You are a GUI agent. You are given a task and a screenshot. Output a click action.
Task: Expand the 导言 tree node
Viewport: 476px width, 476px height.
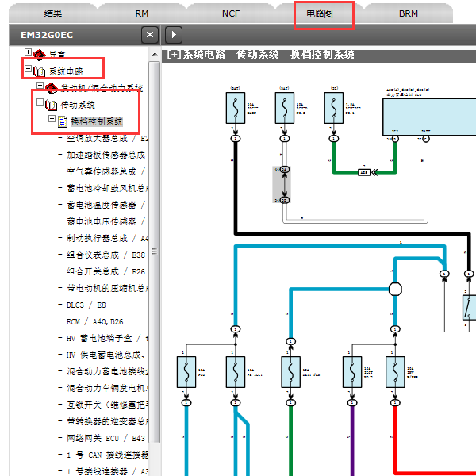[28, 52]
